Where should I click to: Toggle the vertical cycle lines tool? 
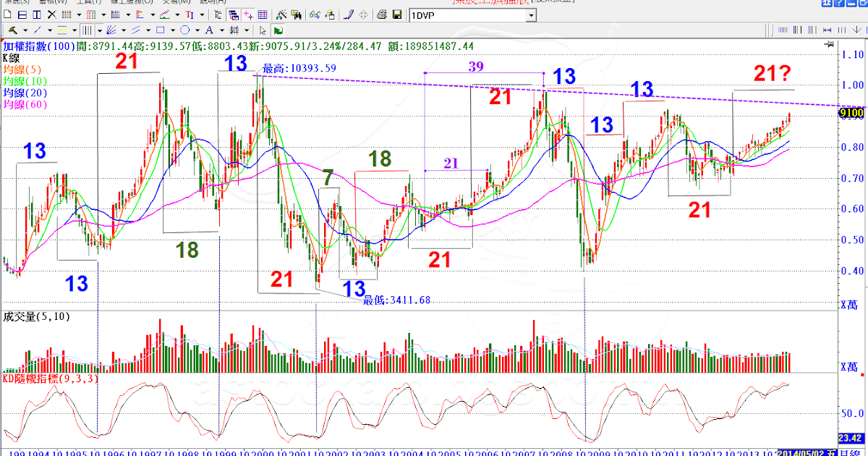(87, 30)
